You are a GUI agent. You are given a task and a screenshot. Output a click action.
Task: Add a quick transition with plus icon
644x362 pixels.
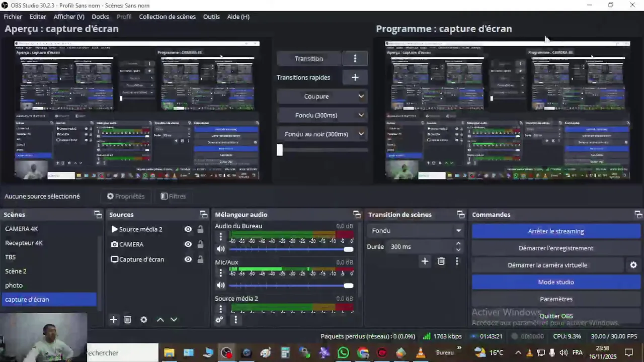coord(355,77)
